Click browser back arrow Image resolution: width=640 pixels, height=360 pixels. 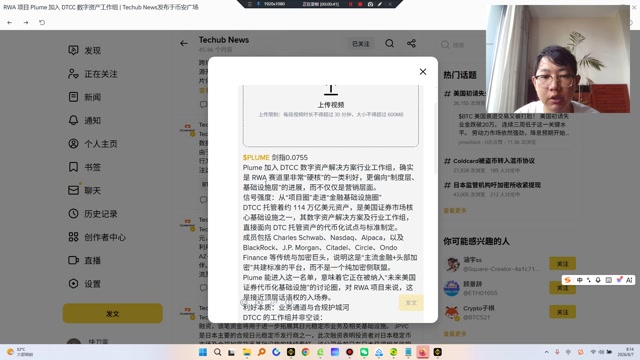click(x=10, y=22)
